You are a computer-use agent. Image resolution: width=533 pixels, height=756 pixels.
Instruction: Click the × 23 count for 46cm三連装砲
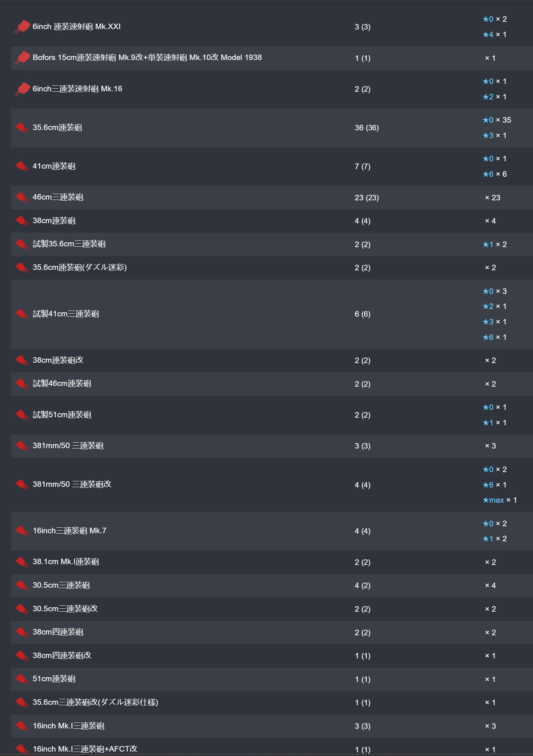[493, 198]
